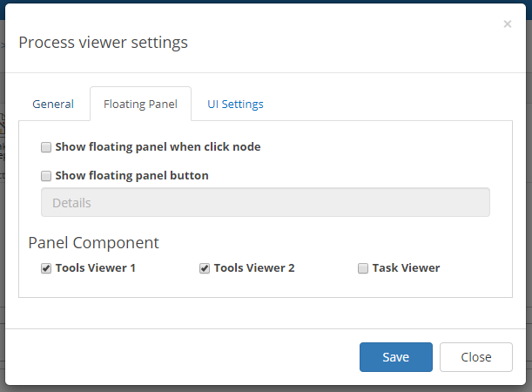This screenshot has width=532, height=392.
Task: Click the 'Show floating panel when click node' label
Action: pos(158,146)
